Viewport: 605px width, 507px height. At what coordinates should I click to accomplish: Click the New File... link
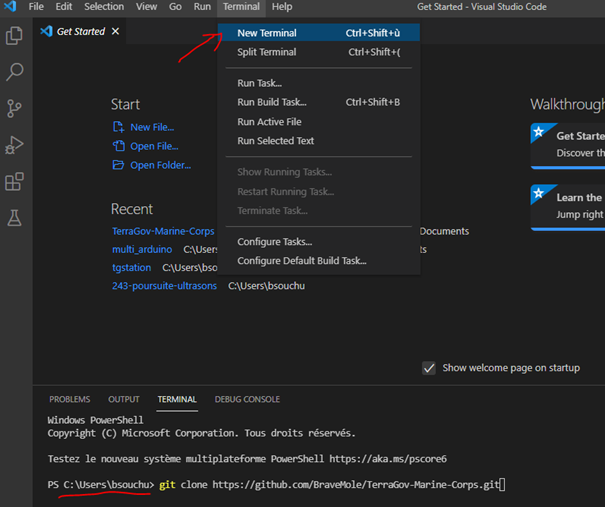(x=152, y=127)
